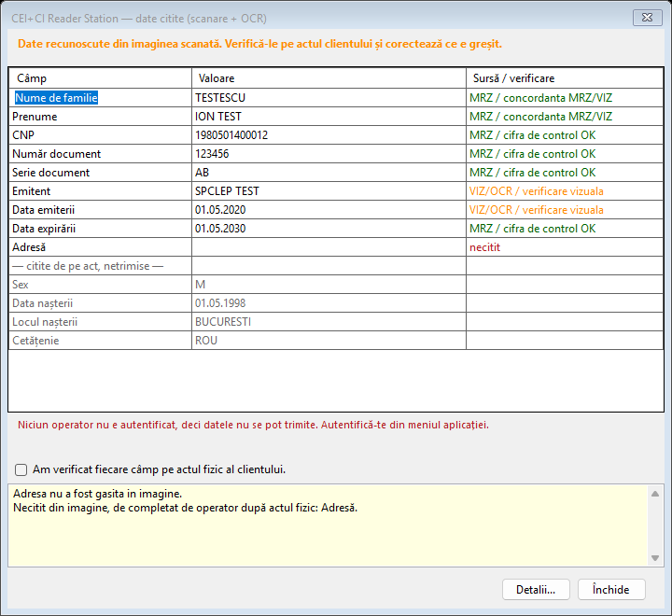
Task: Click 'MRZ / cifra de control OK' in Serie document row
Action: coord(532,173)
